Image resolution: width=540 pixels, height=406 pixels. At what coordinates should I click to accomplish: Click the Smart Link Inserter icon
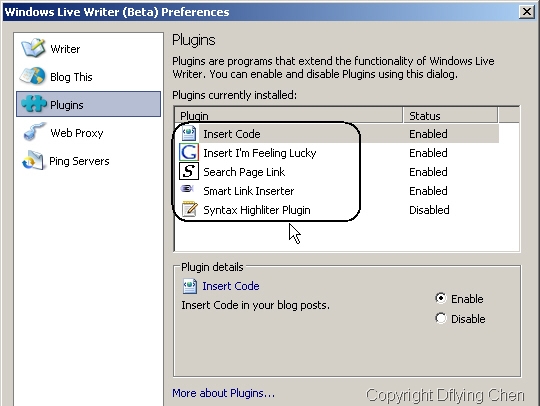[187, 189]
